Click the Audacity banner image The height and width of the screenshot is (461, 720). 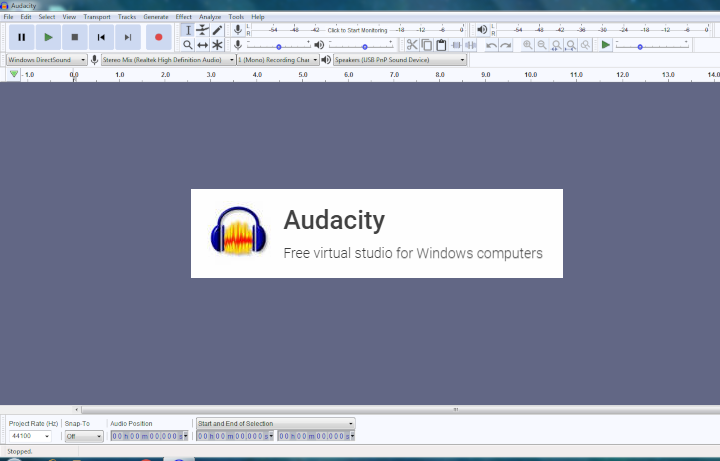377,233
